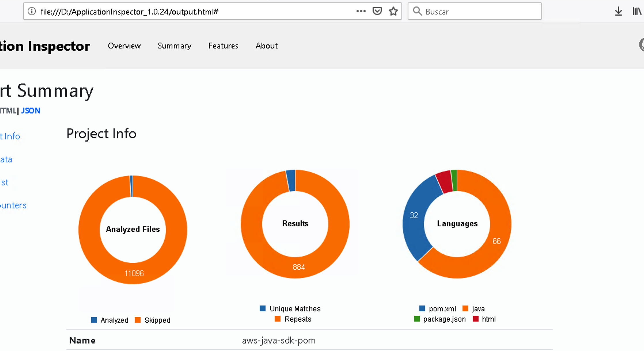
Task: Click inside the address bar URL field
Action: [130, 12]
